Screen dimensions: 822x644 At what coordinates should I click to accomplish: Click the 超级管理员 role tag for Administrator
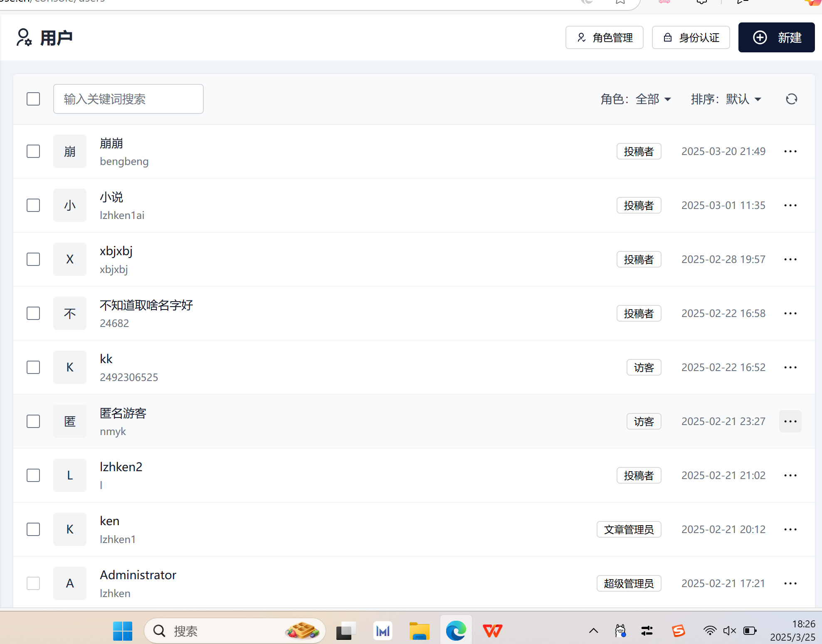[629, 583]
